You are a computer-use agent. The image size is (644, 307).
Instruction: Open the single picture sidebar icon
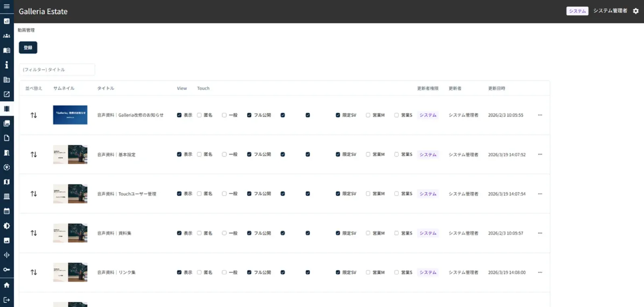pos(6,240)
